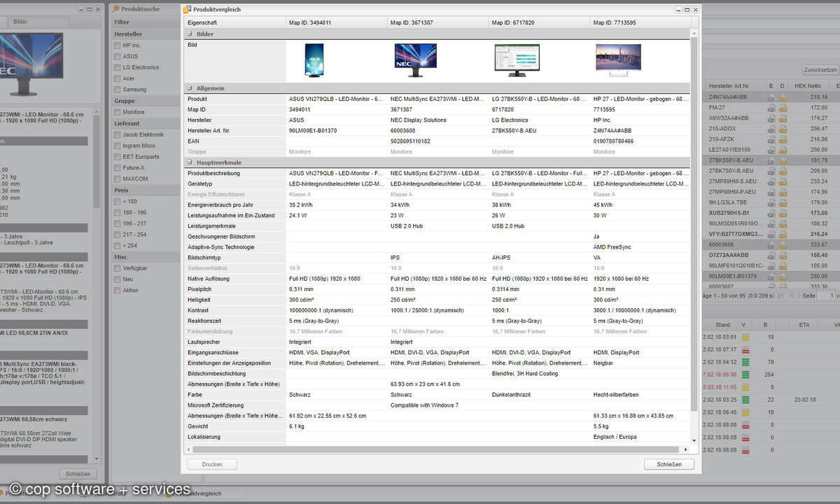Tick the 180 - 196 price checkbox
The image size is (840, 504).
(118, 213)
